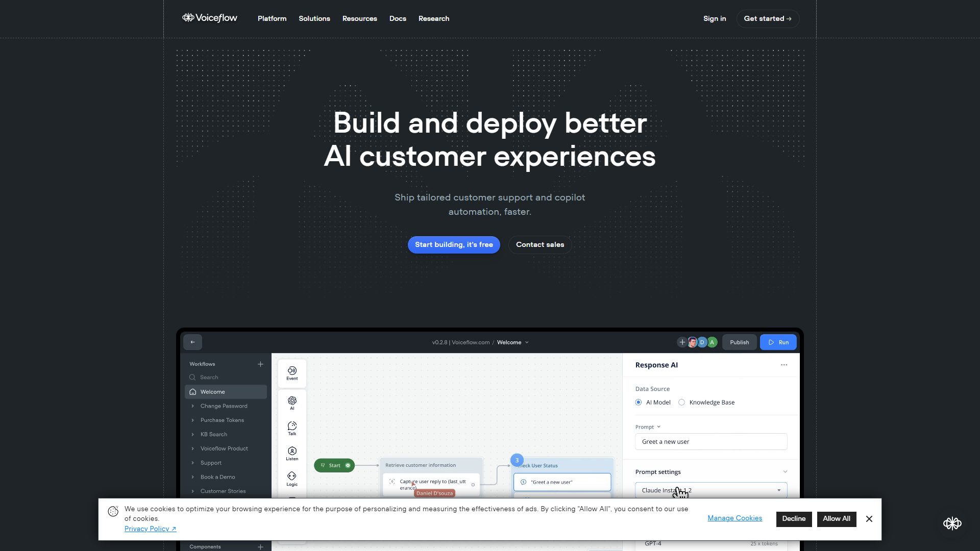Select the Listen tool icon in sidebar
Image resolution: width=980 pixels, height=551 pixels.
coord(291,454)
